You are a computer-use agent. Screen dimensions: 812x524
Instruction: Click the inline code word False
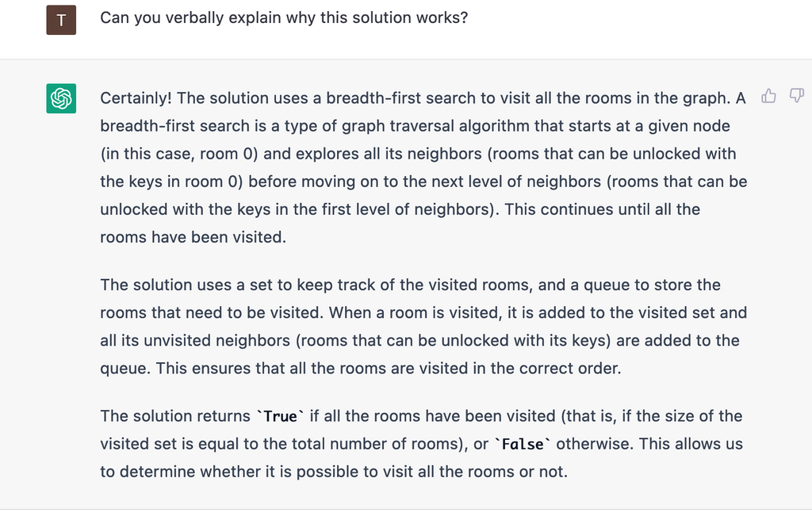pos(523,444)
